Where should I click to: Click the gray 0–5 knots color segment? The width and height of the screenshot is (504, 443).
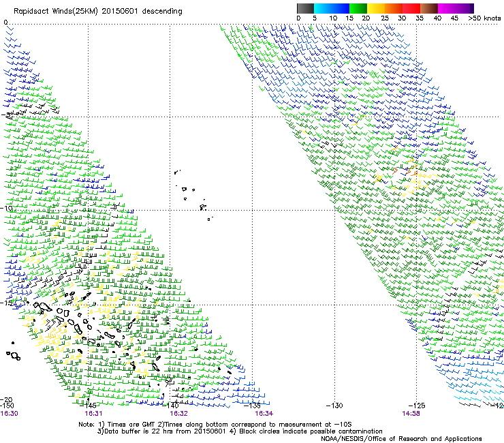point(305,8)
